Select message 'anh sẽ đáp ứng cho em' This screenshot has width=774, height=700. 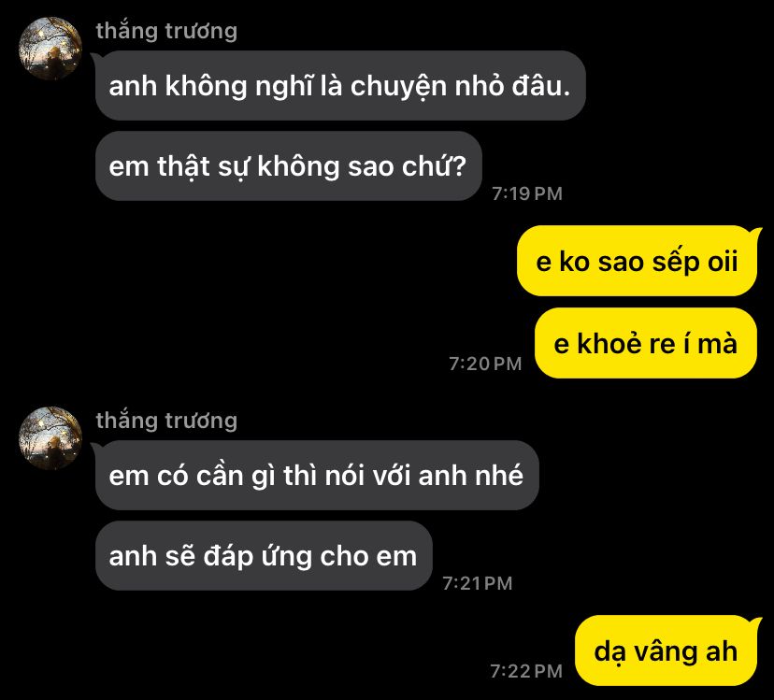click(x=264, y=556)
